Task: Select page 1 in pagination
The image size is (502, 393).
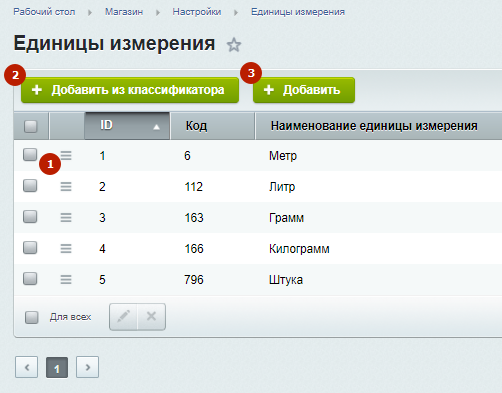Action: point(57,367)
